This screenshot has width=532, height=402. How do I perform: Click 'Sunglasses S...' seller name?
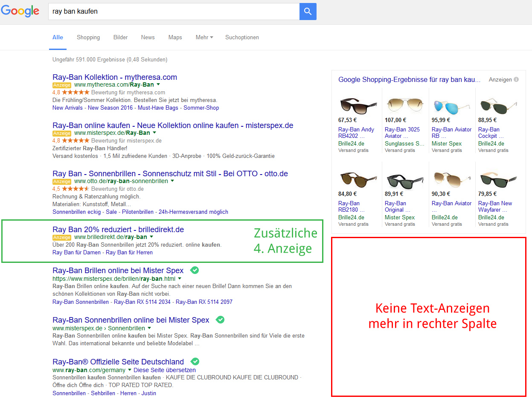[x=405, y=144]
